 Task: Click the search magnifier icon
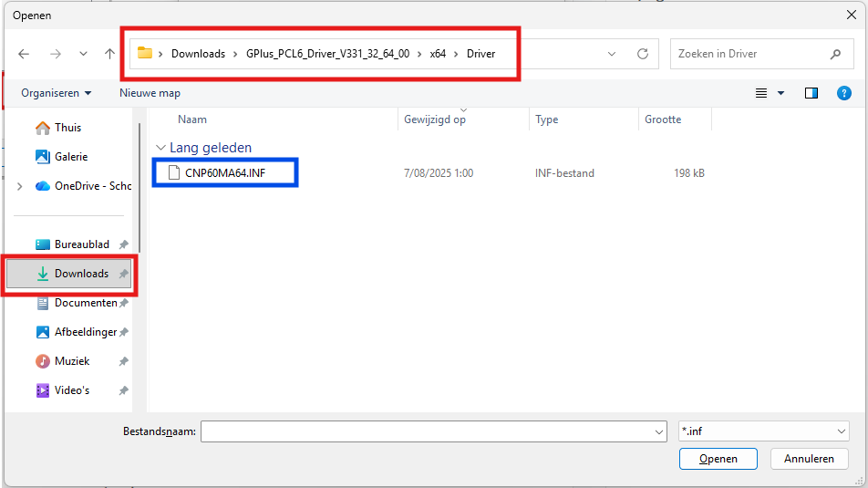pos(835,54)
